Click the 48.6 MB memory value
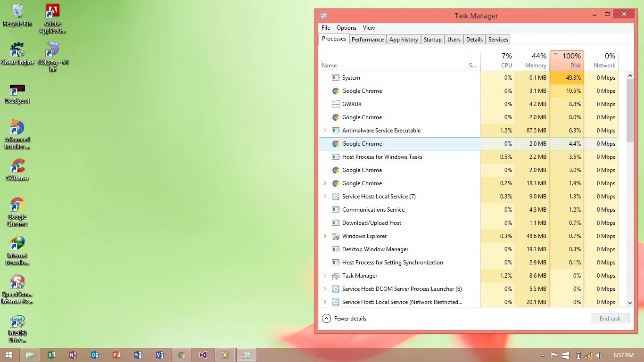The image size is (644, 362). point(532,236)
